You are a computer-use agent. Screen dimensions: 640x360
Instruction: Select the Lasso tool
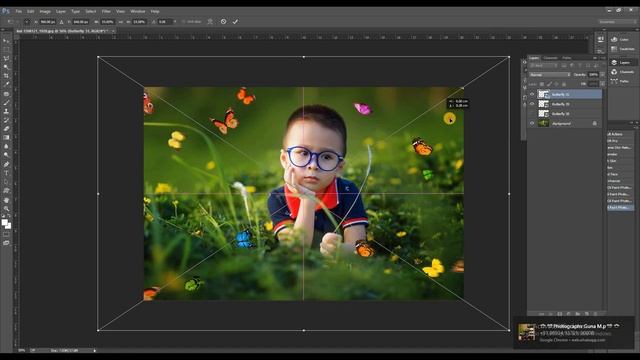6,58
